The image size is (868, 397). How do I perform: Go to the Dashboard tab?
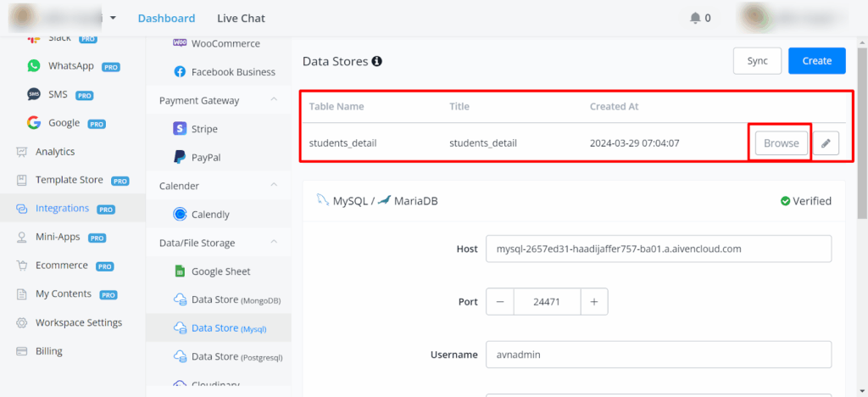coord(166,18)
